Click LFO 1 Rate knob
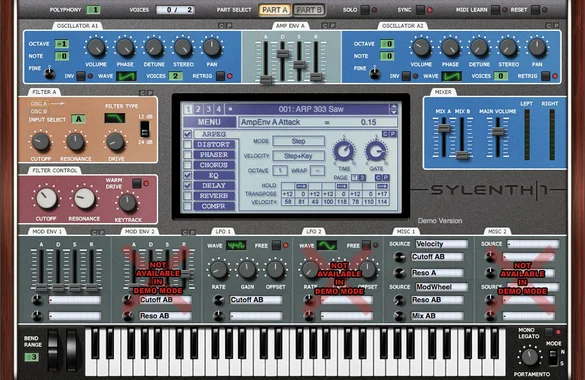The height and width of the screenshot is (380, 585). tap(219, 270)
